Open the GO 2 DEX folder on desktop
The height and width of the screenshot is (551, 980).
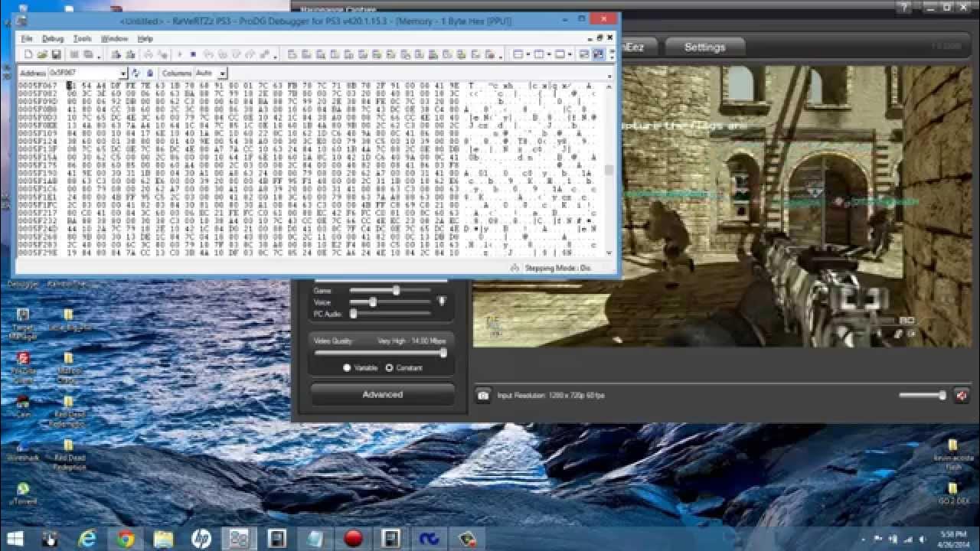click(x=952, y=493)
